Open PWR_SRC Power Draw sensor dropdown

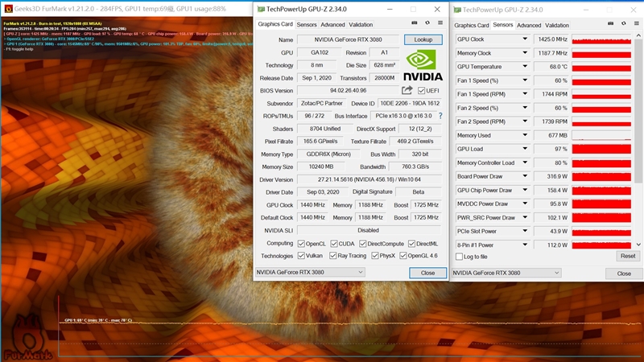coord(525,217)
